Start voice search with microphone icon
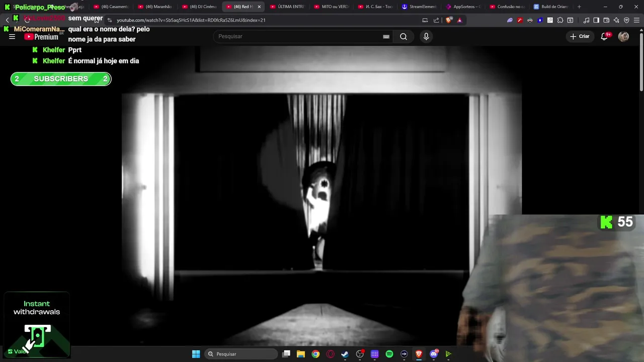This screenshot has width=644, height=362. coord(426,37)
